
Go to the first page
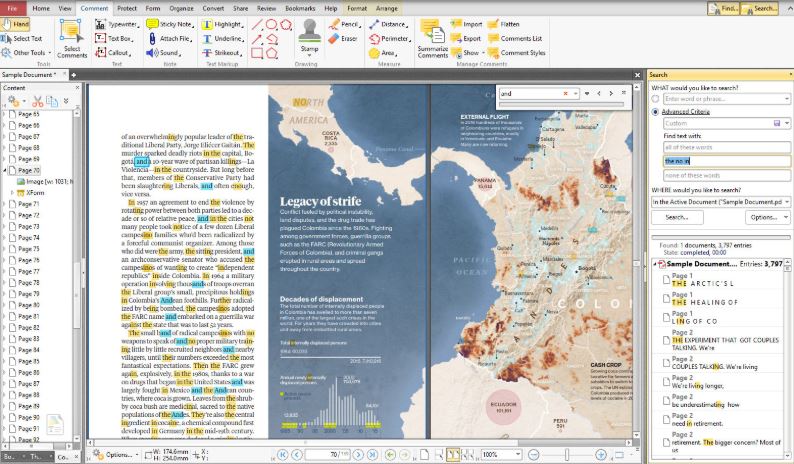283,455
